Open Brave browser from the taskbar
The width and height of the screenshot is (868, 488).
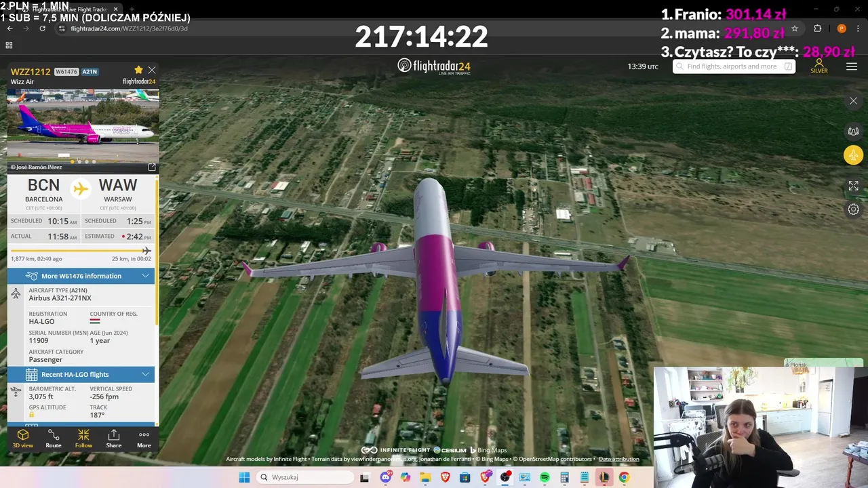point(445,477)
